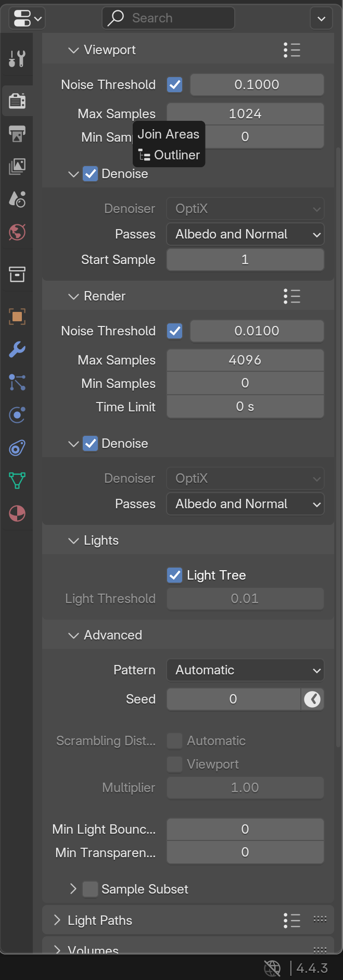Image resolution: width=343 pixels, height=980 pixels.
Task: Toggle Render Denoise checkbox
Action: point(91,444)
